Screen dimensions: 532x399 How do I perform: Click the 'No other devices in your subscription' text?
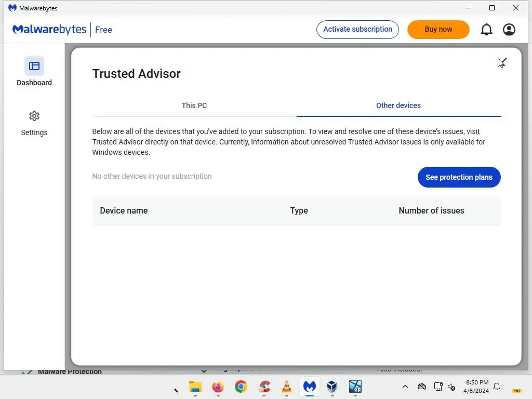[x=152, y=176]
